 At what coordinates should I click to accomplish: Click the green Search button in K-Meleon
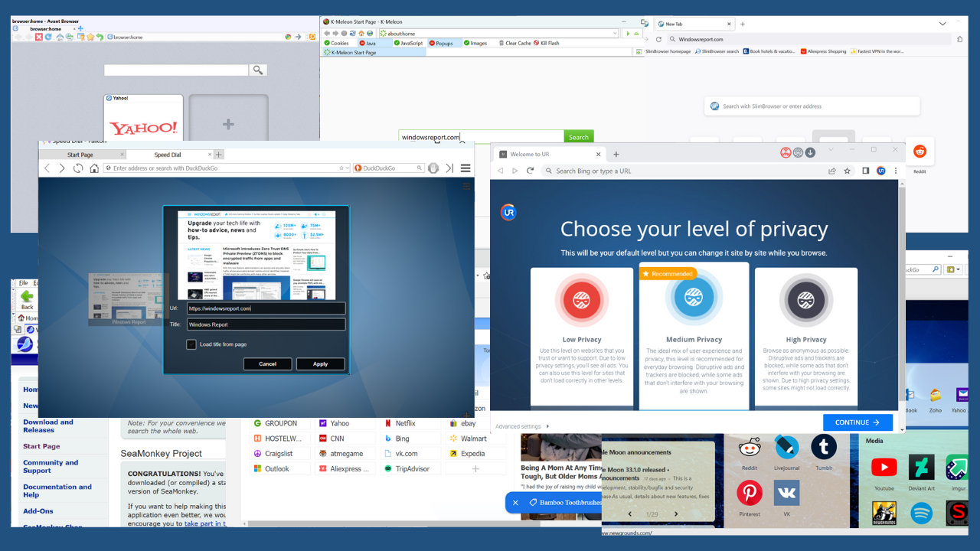click(x=579, y=137)
